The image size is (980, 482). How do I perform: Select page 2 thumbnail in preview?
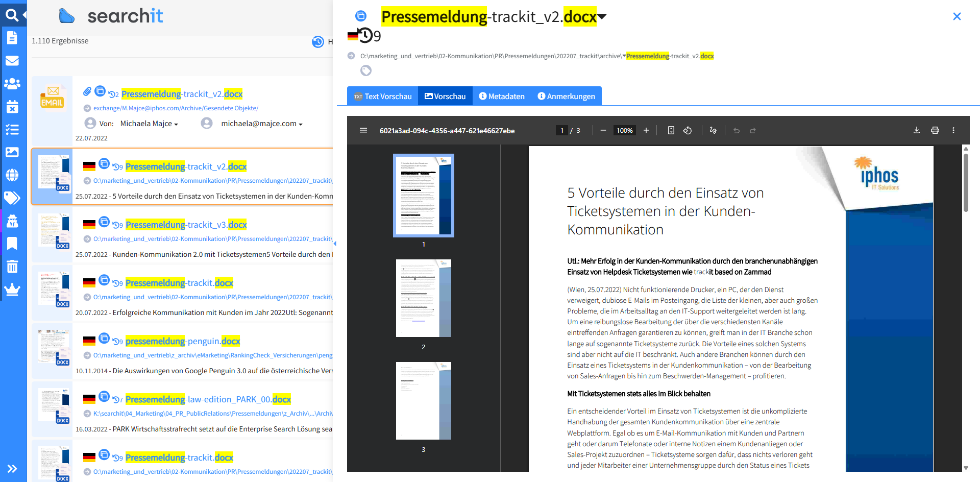pos(423,298)
